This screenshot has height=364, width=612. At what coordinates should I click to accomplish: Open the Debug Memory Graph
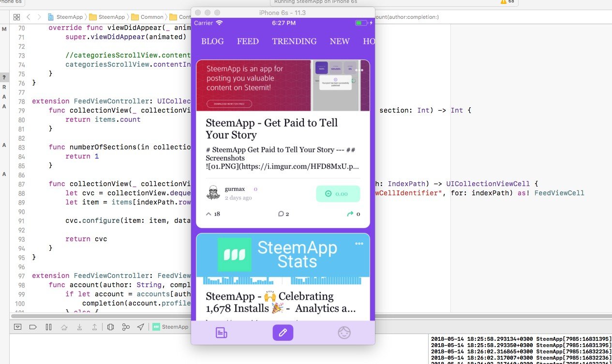point(126,327)
